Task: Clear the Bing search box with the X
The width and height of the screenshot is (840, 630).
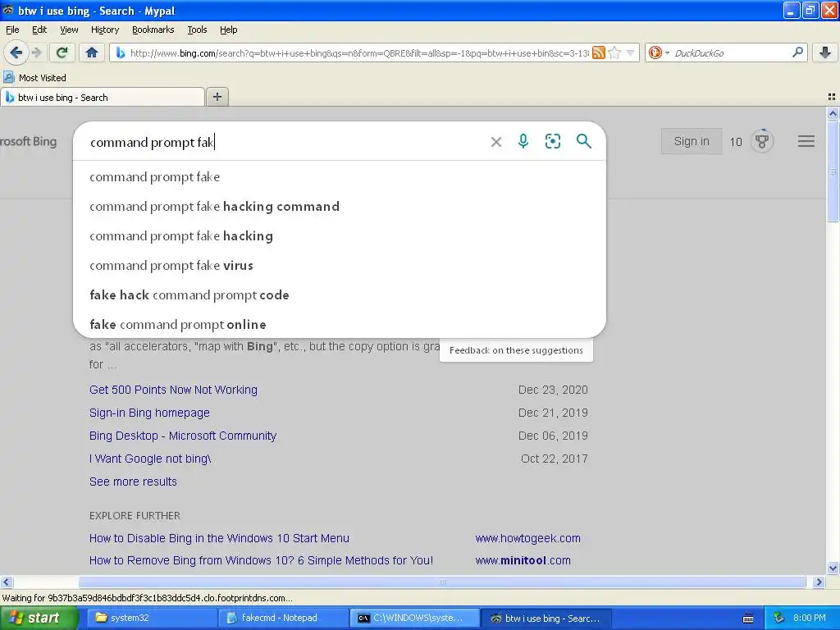Action: (496, 141)
